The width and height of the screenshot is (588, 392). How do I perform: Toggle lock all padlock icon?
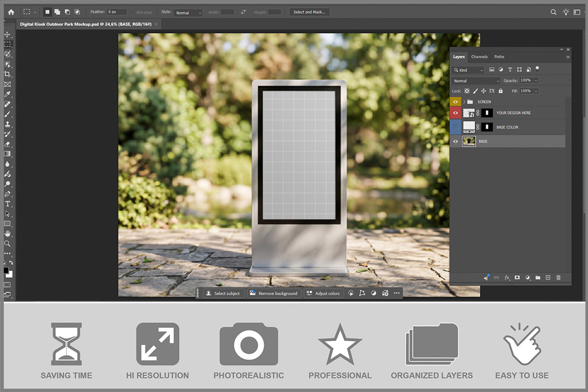[500, 91]
